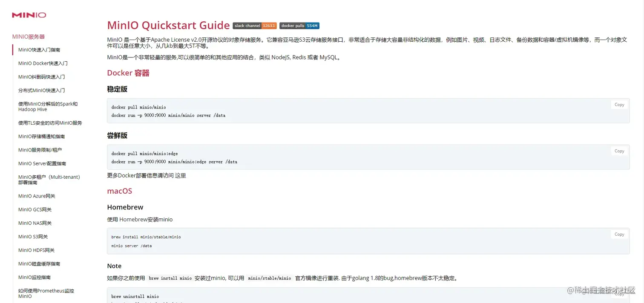This screenshot has width=644, height=303.
Task: Click the Docker 容器 heading
Action: pos(128,73)
